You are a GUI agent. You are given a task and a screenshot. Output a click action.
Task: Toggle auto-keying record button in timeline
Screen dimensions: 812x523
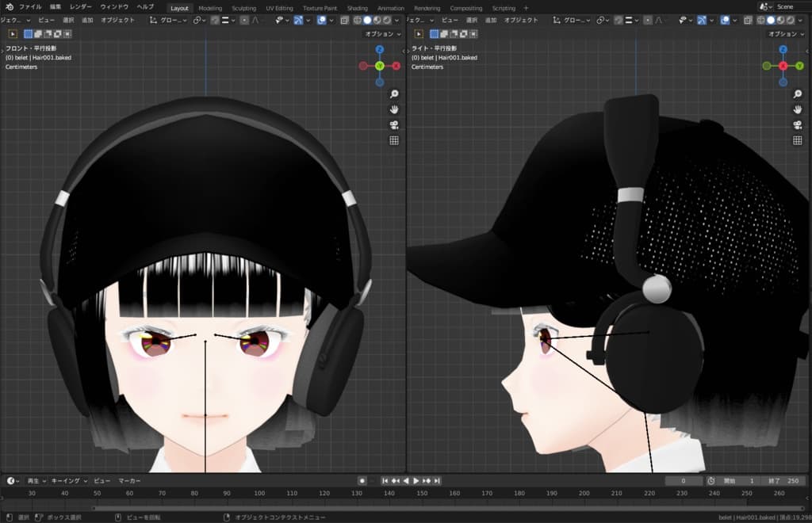362,481
